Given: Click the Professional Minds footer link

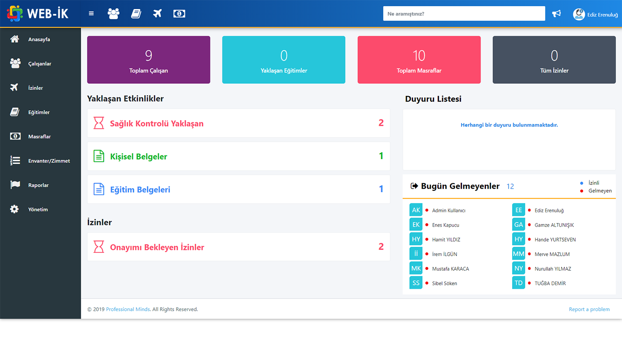Looking at the screenshot, I should 128,309.
